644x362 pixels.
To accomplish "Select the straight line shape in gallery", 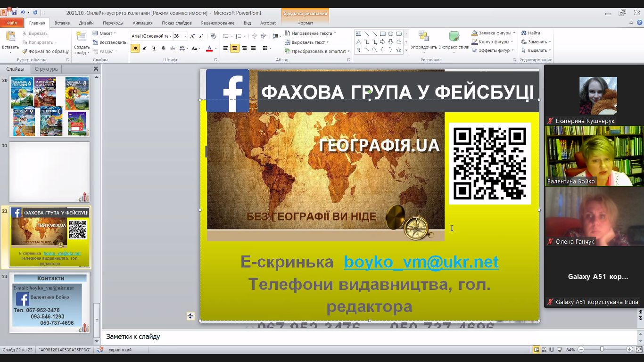I will tap(367, 34).
